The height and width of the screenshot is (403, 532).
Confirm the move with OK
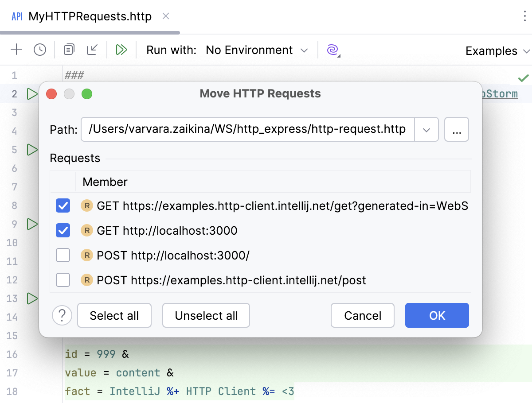[x=437, y=315]
